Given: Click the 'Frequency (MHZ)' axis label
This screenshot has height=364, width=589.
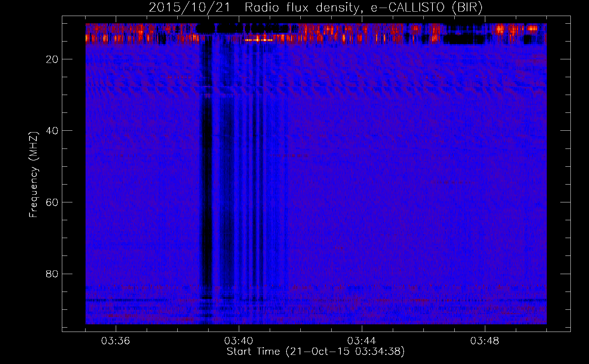Looking at the screenshot, I should pos(33,175).
